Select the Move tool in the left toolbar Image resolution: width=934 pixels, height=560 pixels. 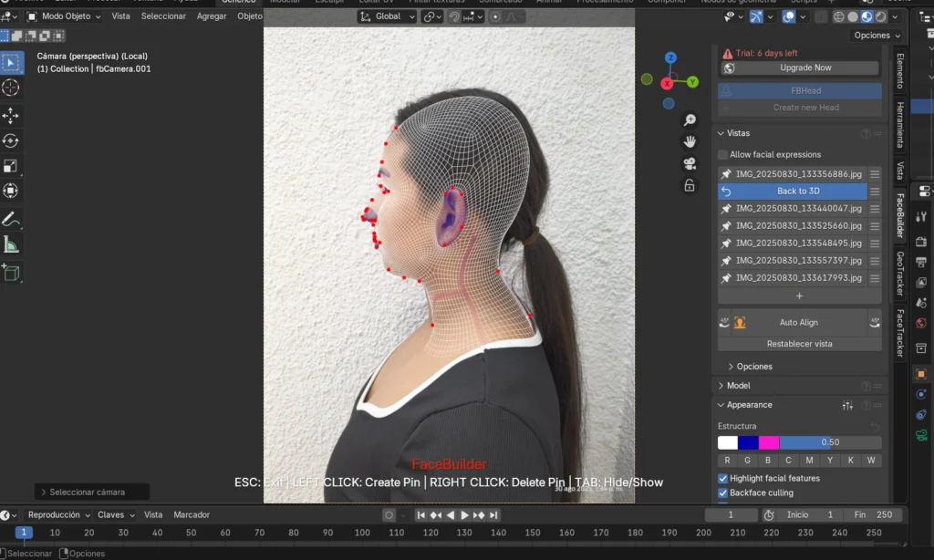click(x=12, y=115)
